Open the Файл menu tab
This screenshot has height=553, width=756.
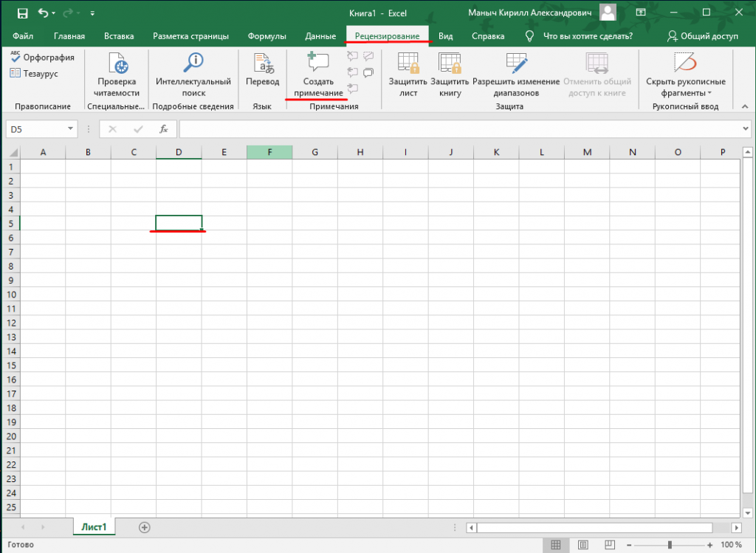(23, 36)
